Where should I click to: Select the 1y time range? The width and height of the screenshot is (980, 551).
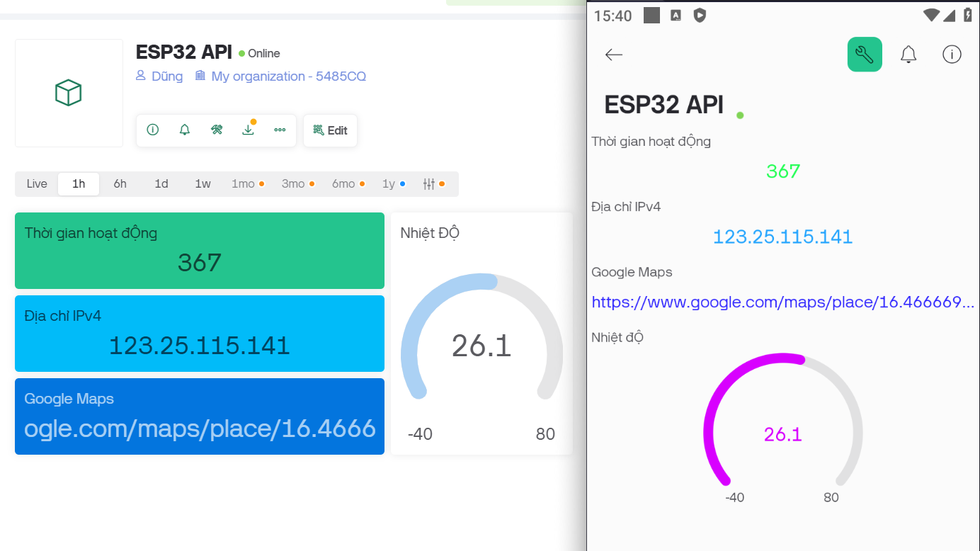394,184
